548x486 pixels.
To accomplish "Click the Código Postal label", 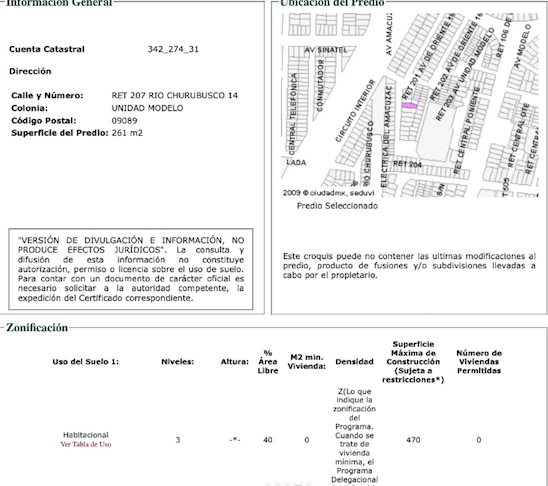I will click(x=43, y=121).
